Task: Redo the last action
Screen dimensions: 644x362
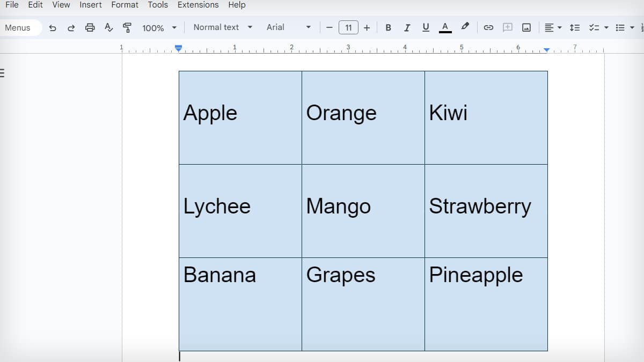Action: tap(71, 27)
